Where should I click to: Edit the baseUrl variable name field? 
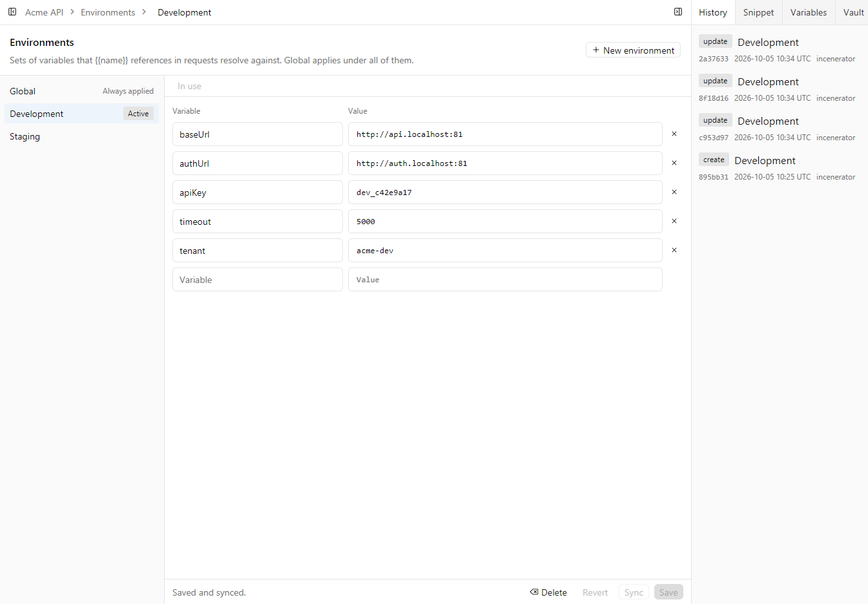coord(258,134)
